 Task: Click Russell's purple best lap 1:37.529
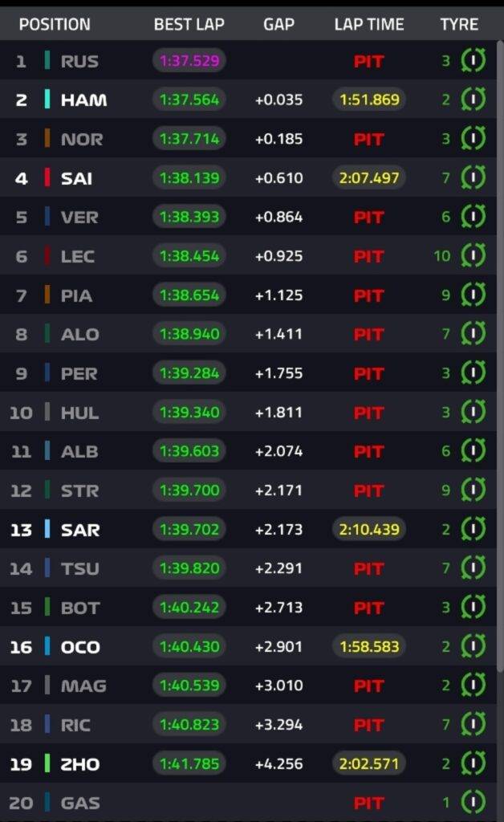[x=189, y=61]
